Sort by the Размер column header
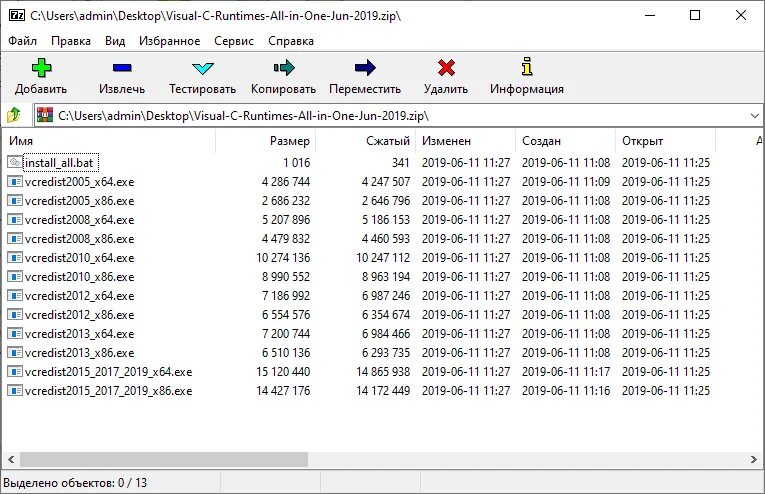 click(266, 141)
